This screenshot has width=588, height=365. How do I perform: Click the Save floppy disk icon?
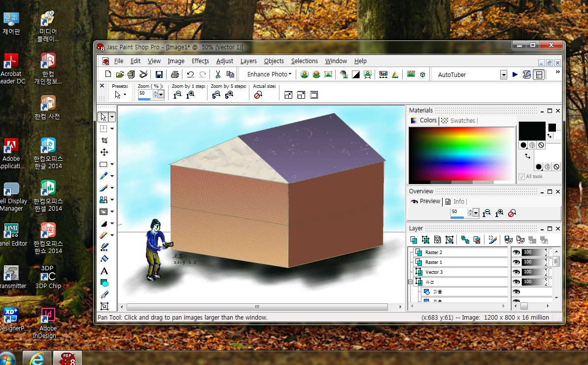coord(159,74)
